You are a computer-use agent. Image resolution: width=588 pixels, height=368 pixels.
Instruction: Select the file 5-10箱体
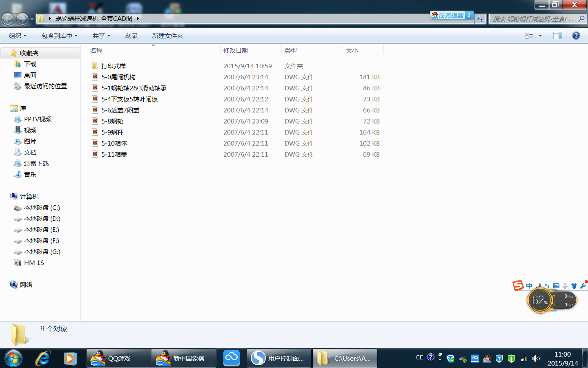click(114, 144)
